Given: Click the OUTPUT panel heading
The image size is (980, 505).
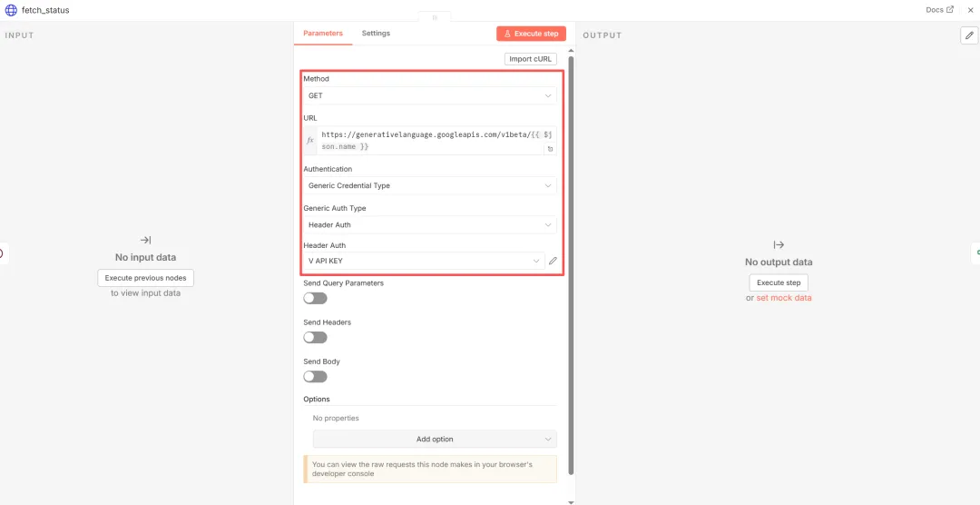Looking at the screenshot, I should coord(603,35).
